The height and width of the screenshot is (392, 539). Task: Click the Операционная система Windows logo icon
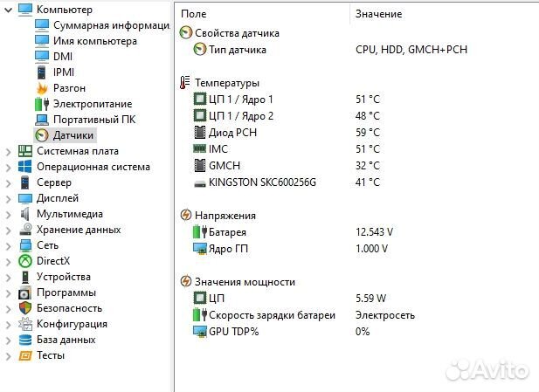click(x=25, y=167)
